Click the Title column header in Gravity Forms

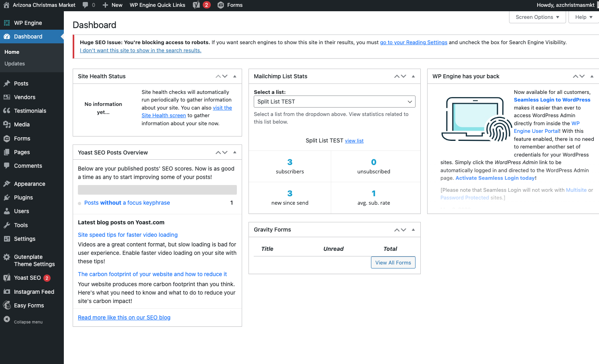tap(267, 249)
